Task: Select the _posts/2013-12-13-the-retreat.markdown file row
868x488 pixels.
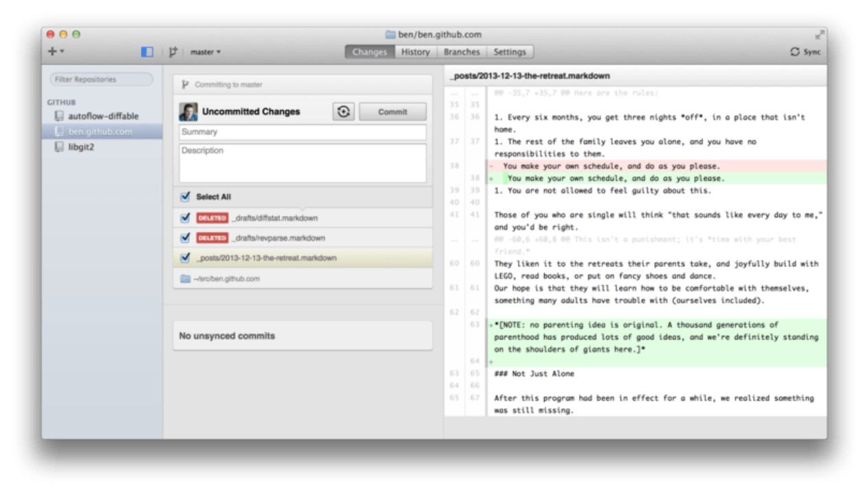Action: coord(303,257)
